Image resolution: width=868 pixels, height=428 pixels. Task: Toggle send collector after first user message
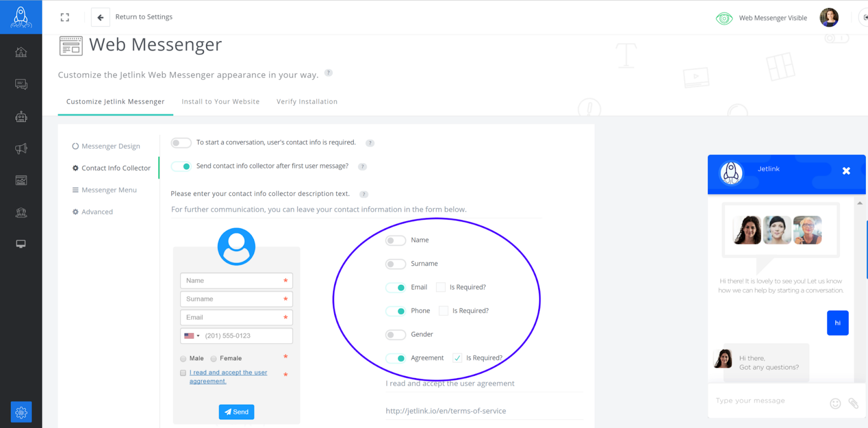point(181,166)
